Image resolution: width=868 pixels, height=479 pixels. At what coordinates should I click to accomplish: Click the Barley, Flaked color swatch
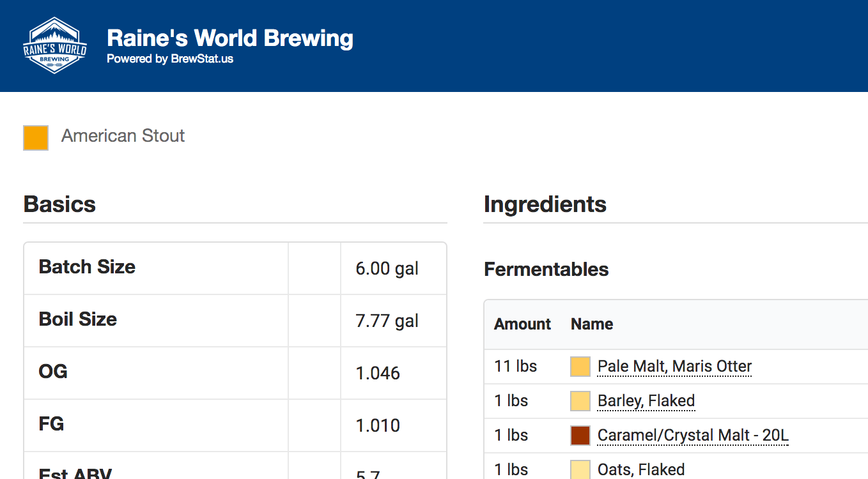(580, 401)
